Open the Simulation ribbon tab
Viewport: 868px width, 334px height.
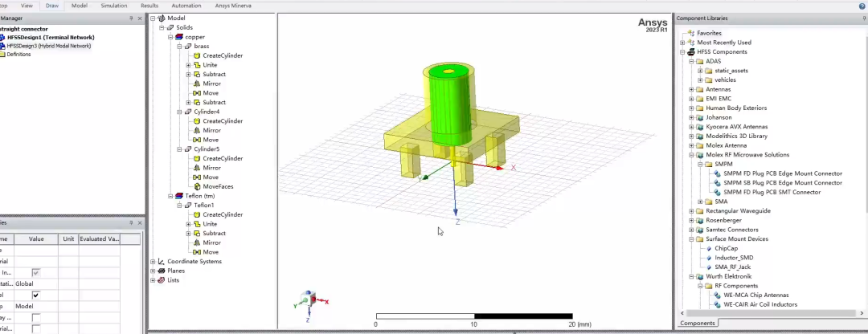[114, 6]
